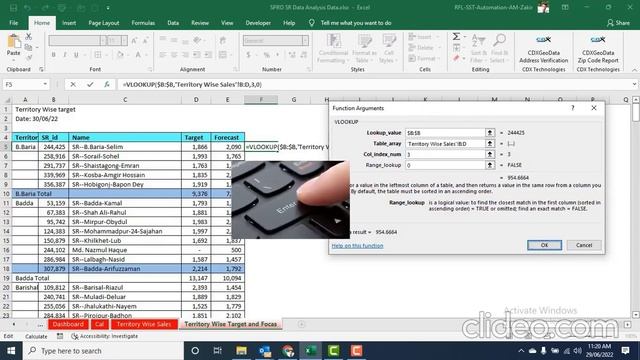Toggle Underline formatting
Screen dimensions: 640x360
click(x=76, y=55)
